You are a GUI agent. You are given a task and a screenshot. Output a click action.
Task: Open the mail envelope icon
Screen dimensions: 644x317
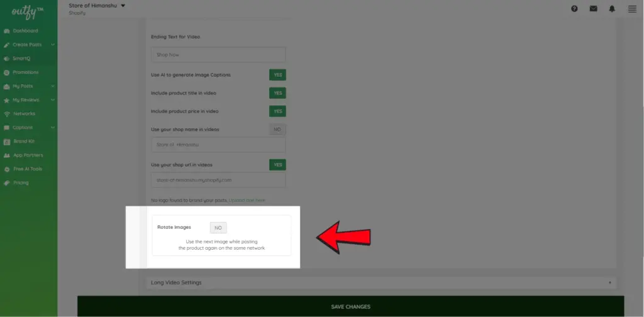click(593, 9)
